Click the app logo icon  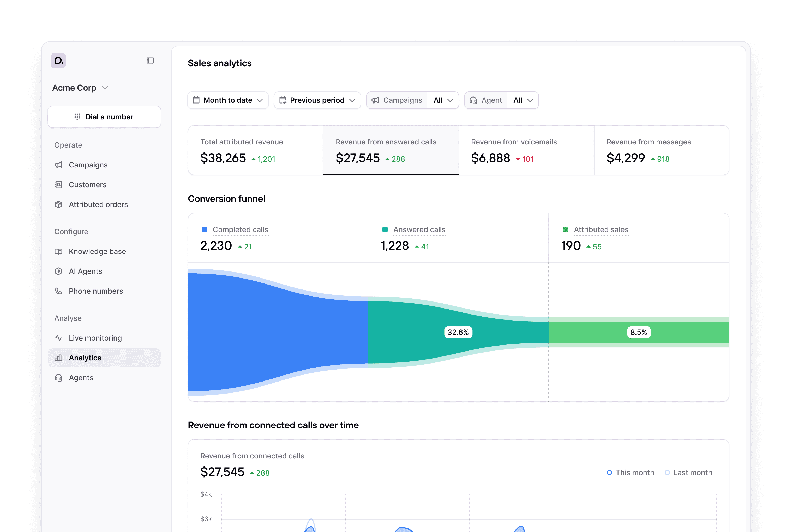click(x=58, y=61)
